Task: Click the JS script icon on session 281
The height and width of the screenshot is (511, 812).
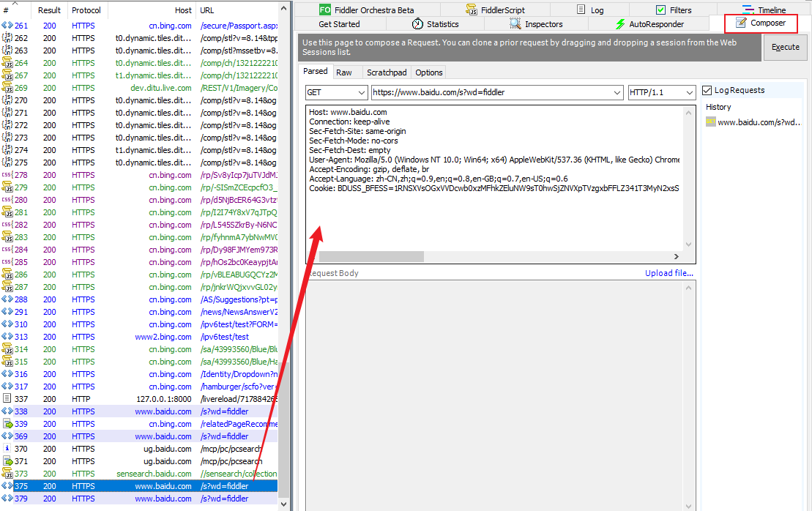Action: click(7, 212)
